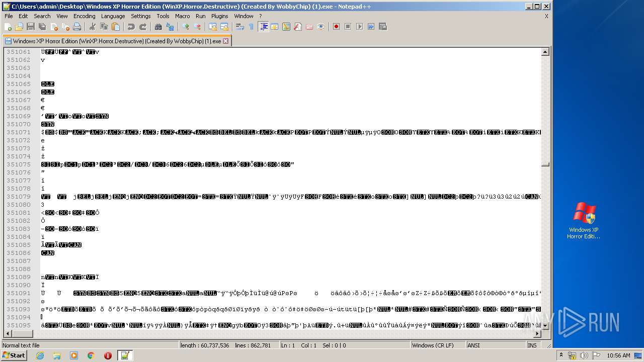Save the file using Save icon
Image resolution: width=644 pixels, height=362 pixels.
pos(31,27)
